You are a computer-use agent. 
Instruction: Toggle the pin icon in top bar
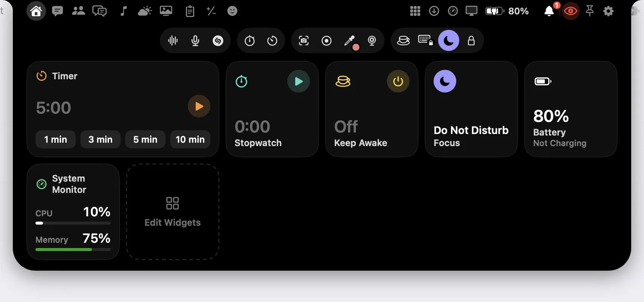click(x=590, y=11)
